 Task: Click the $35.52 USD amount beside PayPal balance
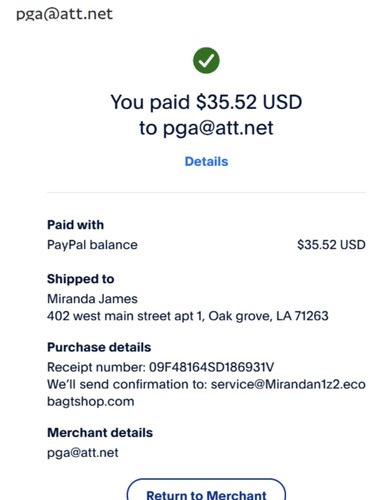[x=331, y=245]
